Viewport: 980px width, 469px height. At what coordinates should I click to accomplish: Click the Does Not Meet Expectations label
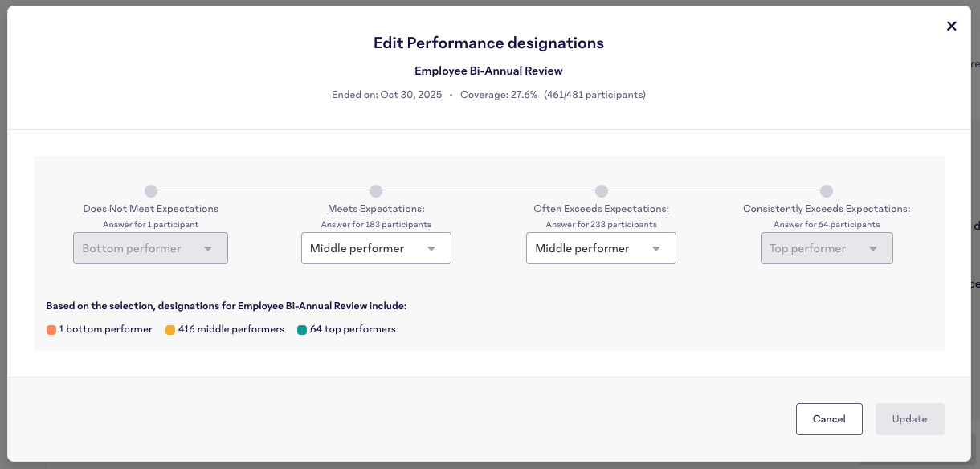coord(151,209)
